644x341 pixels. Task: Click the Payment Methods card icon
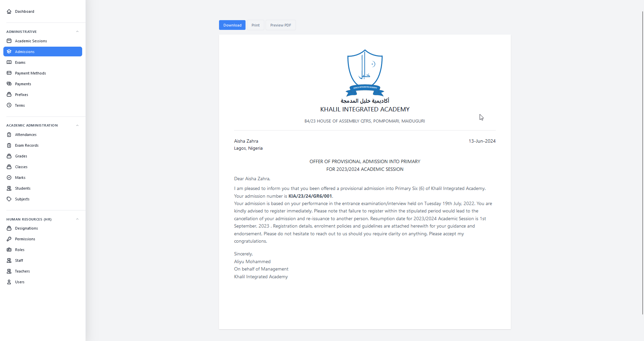9,73
